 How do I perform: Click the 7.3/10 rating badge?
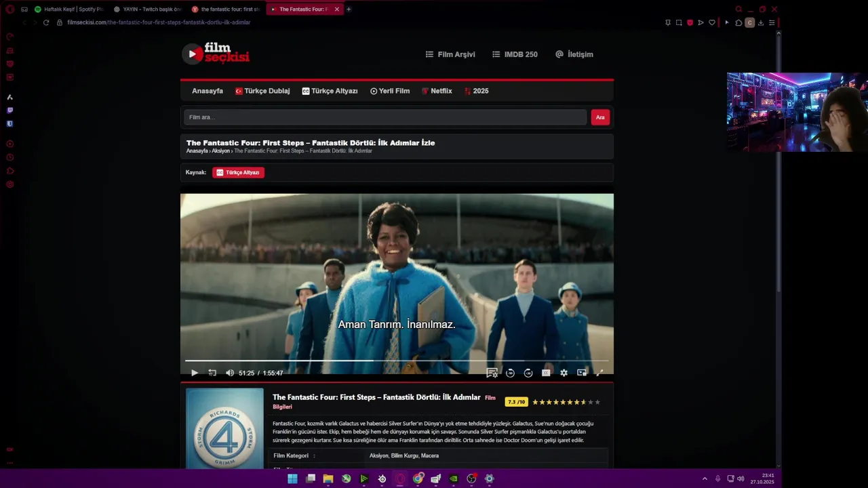517,402
